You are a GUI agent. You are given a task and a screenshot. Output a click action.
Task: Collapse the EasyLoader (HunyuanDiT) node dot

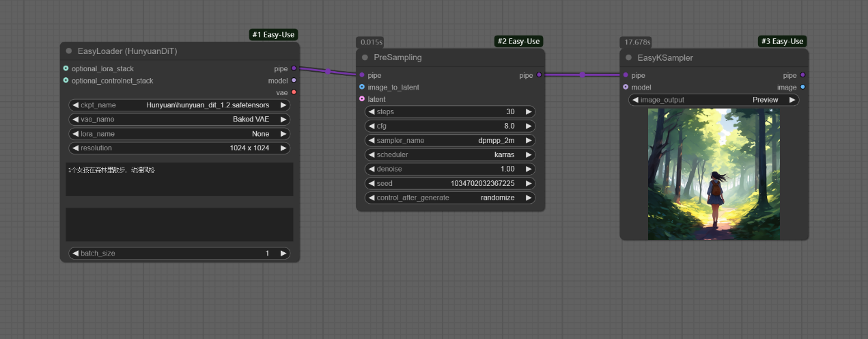pyautogui.click(x=69, y=51)
